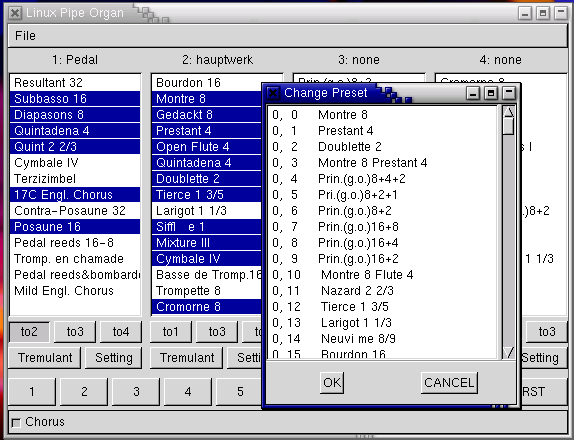Click the main window X menu icon
The image size is (574, 440).
pos(15,13)
